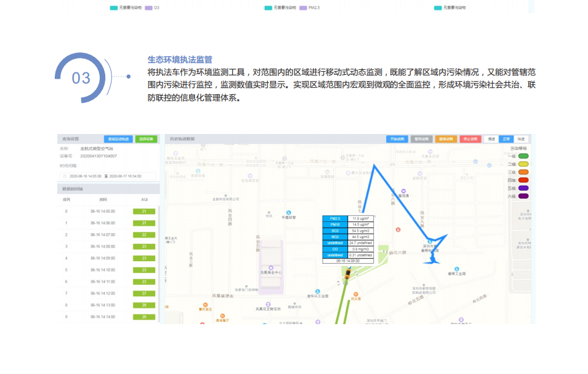The height and width of the screenshot is (374, 588).
Task: Click the red 四级 pollution level swatch
Action: [523, 180]
